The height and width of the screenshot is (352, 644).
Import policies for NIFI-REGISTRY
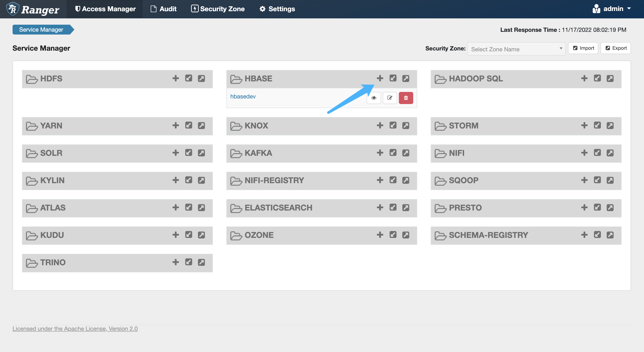coord(393,180)
